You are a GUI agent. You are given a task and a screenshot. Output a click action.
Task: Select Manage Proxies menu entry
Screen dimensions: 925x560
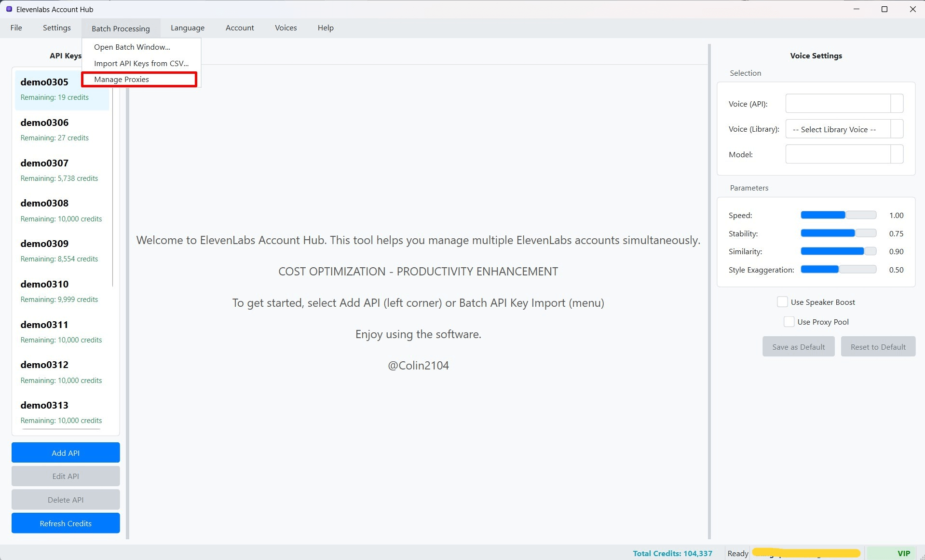pos(139,79)
